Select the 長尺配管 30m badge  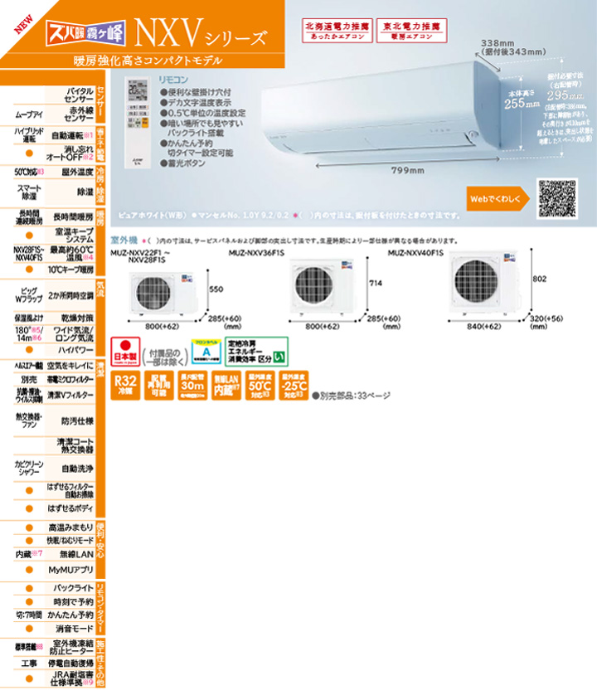coord(192,385)
